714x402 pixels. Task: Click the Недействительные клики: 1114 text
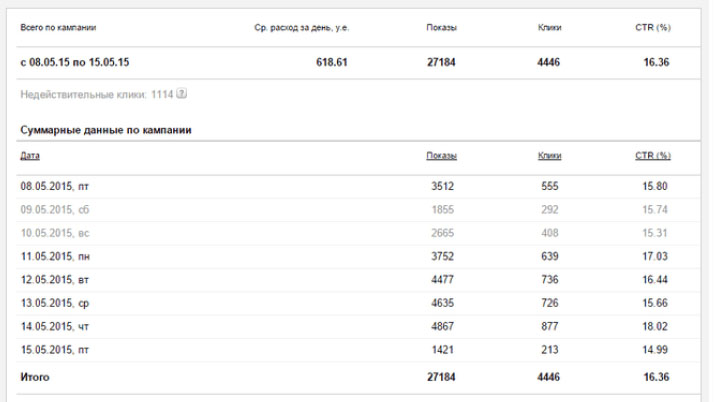pos(97,95)
